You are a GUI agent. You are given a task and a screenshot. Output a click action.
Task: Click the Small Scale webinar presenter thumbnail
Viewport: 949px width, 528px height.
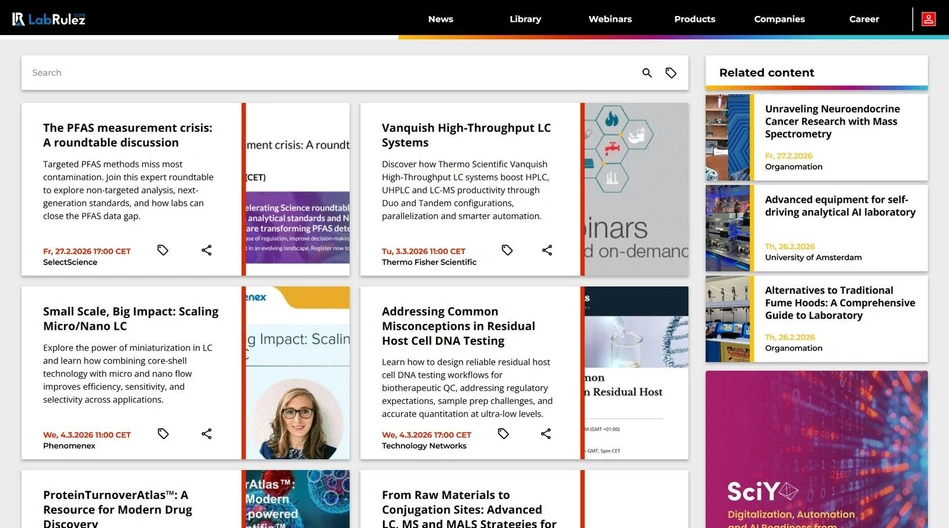[298, 412]
